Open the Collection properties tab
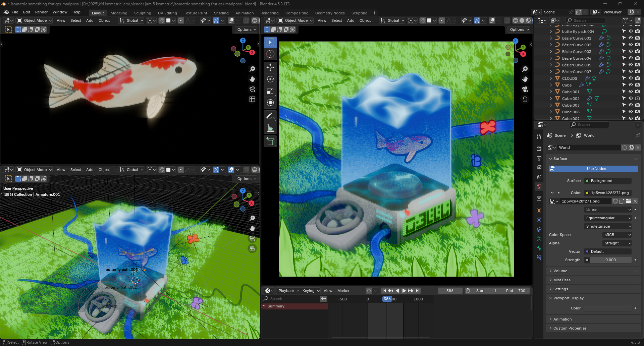 click(539, 198)
